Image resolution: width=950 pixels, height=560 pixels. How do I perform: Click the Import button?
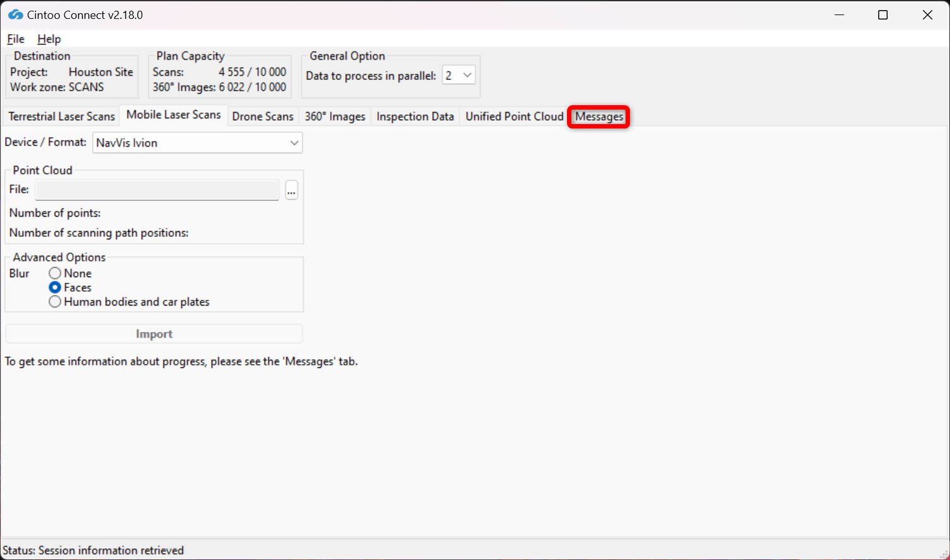tap(154, 334)
